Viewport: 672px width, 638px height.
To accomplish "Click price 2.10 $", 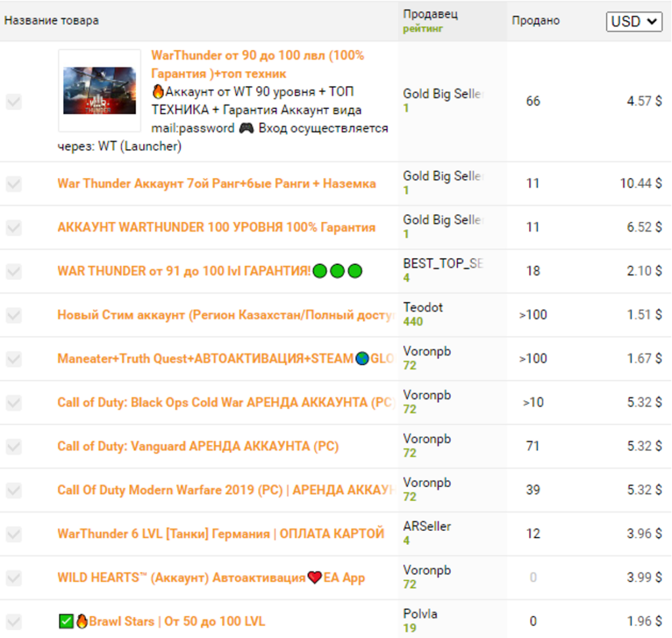I will click(644, 271).
